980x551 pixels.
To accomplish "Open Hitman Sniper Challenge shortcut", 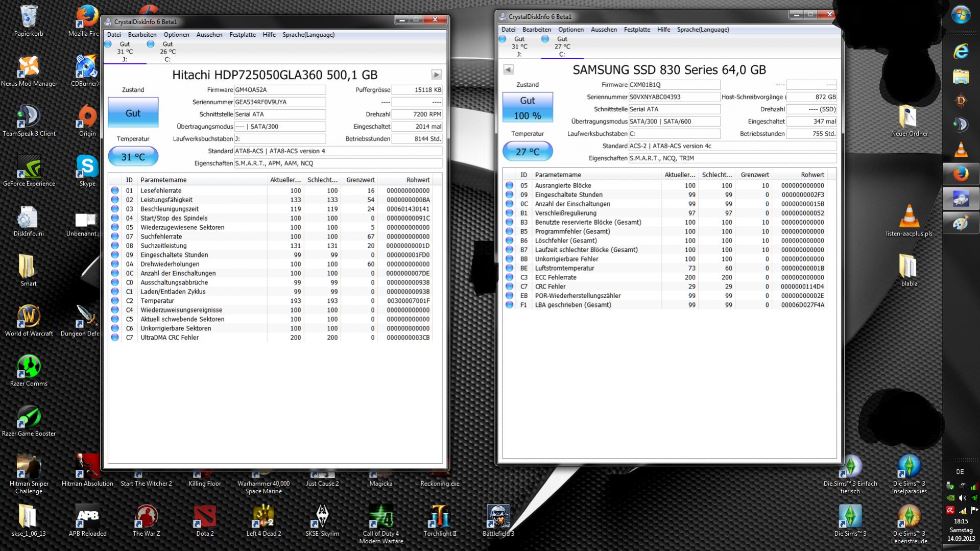I will pyautogui.click(x=29, y=474).
